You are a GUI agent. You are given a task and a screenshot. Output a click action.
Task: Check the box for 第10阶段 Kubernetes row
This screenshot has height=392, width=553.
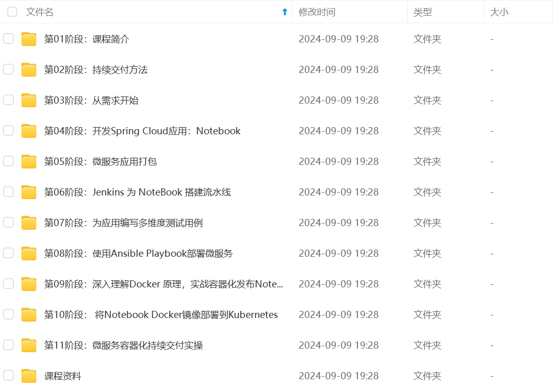(9, 314)
